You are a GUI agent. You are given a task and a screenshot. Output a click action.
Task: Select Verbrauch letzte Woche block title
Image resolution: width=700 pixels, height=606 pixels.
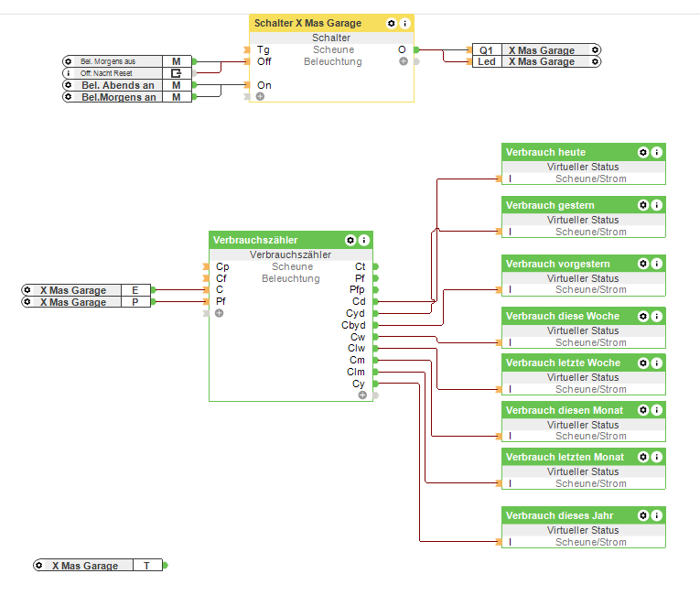[563, 363]
